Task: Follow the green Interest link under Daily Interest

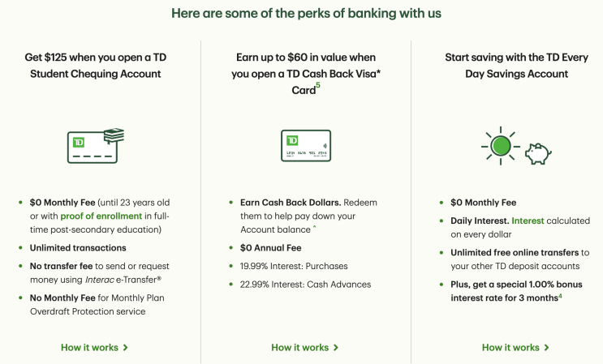Action: point(527,221)
